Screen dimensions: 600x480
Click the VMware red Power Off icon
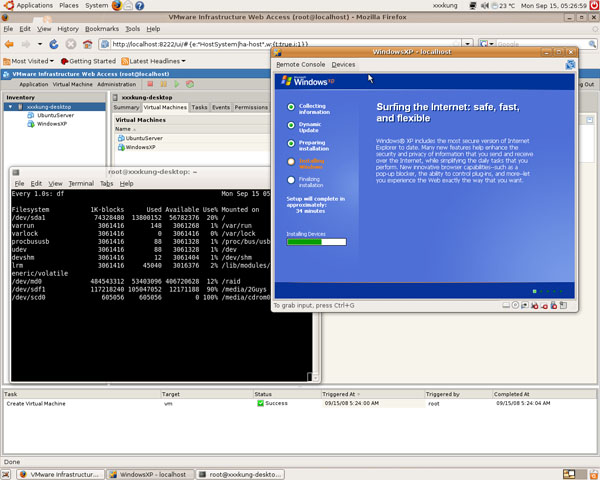[x=150, y=84]
